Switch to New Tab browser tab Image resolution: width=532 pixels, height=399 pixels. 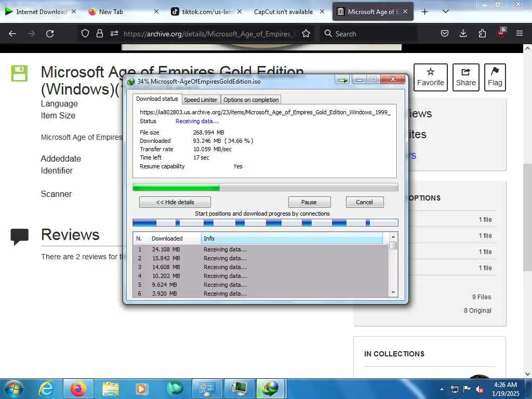[x=124, y=11]
